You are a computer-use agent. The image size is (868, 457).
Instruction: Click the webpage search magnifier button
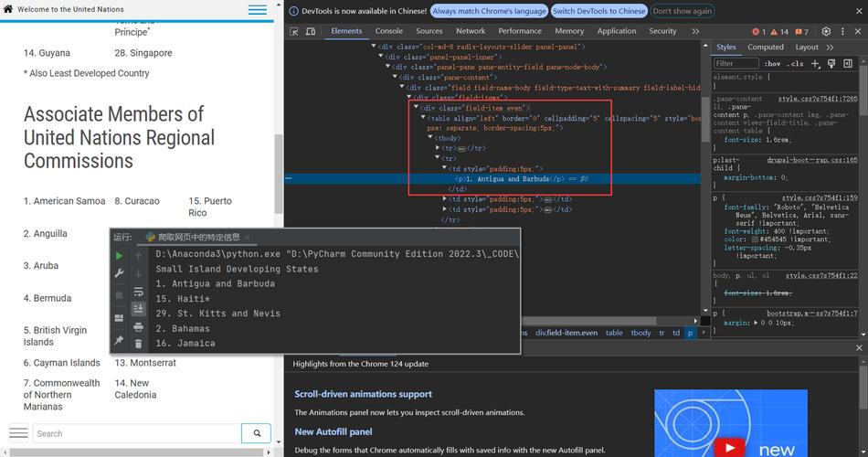tap(257, 433)
